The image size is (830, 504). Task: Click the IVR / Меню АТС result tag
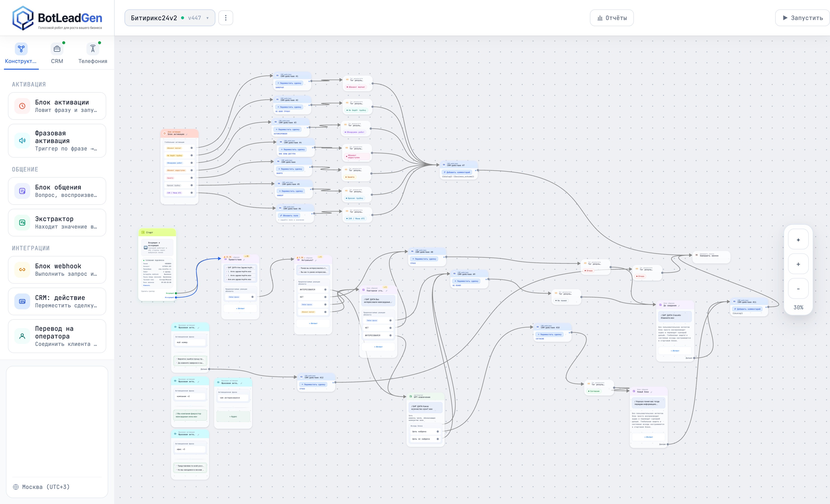(x=355, y=219)
